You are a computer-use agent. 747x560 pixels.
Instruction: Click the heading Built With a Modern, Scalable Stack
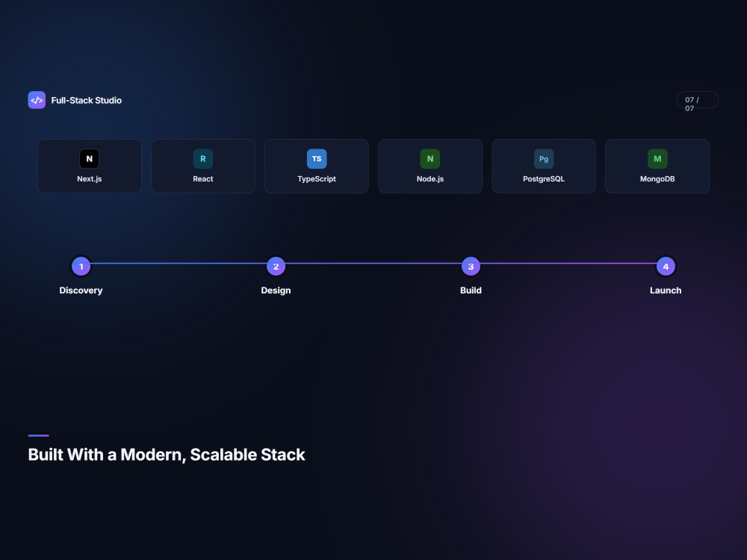pos(167,455)
